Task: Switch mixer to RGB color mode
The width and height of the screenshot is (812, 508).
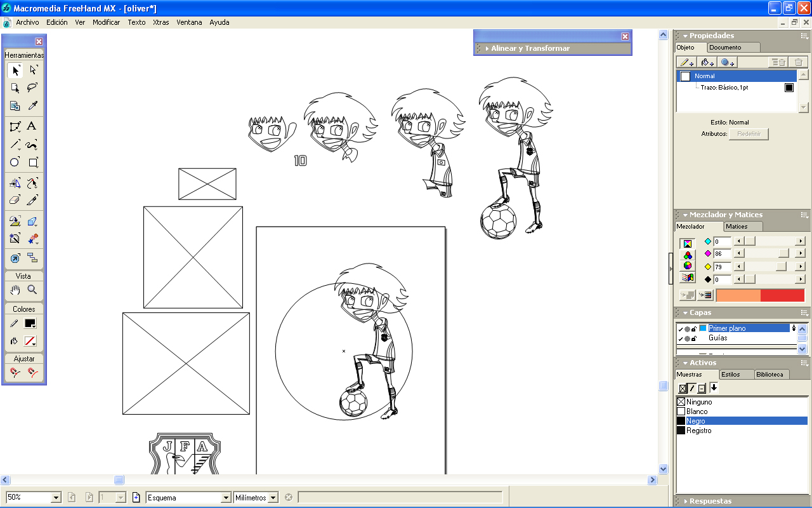Action: tap(688, 255)
